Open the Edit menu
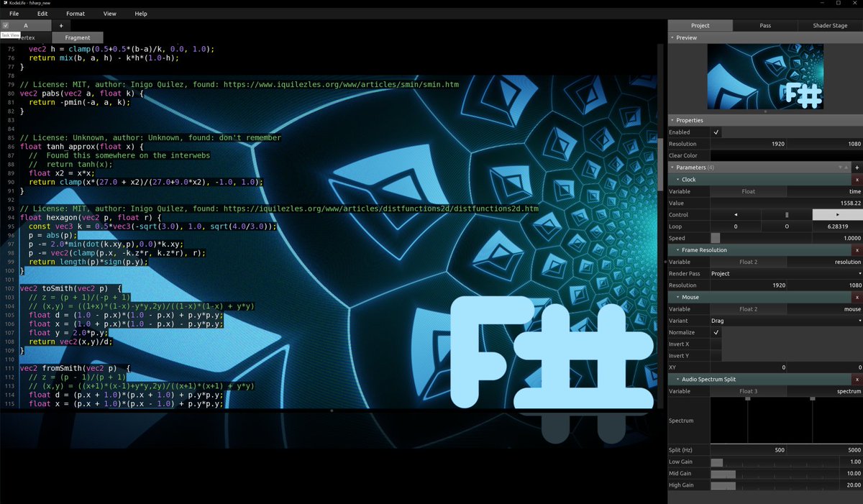Screen dimensions: 863x504 [x=43, y=14]
